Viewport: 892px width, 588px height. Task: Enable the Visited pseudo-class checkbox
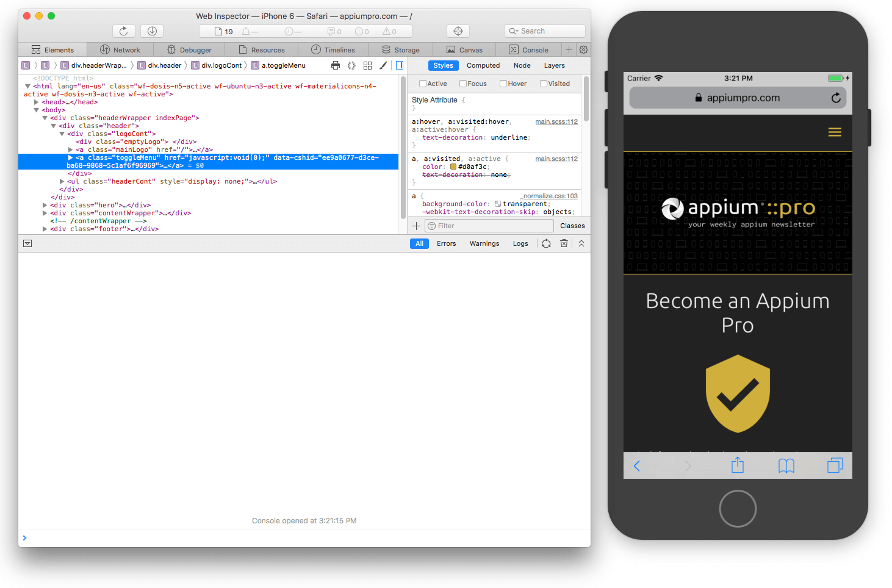pyautogui.click(x=544, y=84)
